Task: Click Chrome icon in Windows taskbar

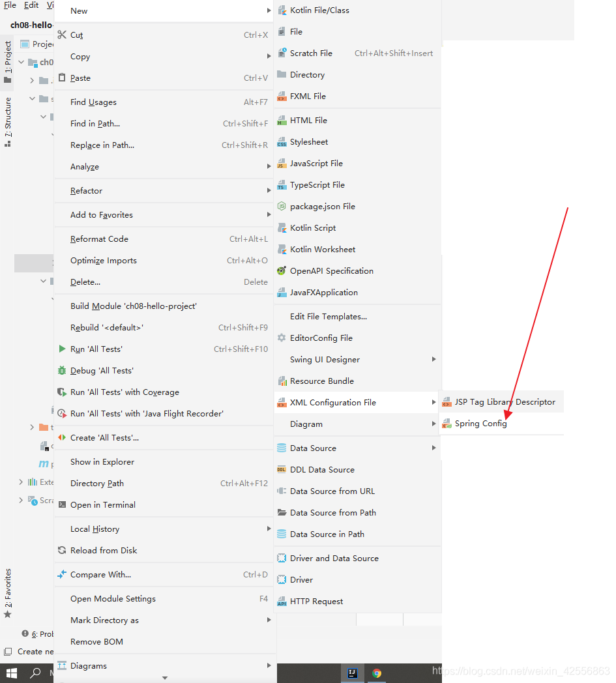Action: click(x=377, y=673)
